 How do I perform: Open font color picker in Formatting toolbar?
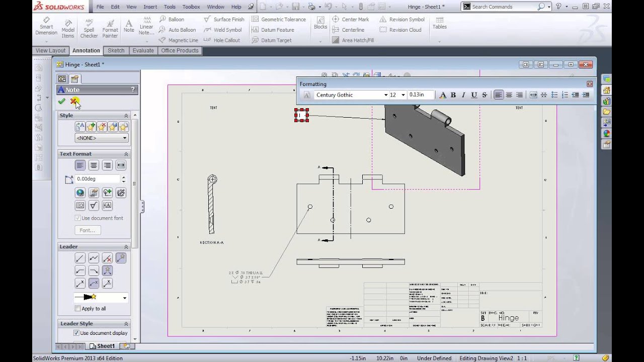443,95
